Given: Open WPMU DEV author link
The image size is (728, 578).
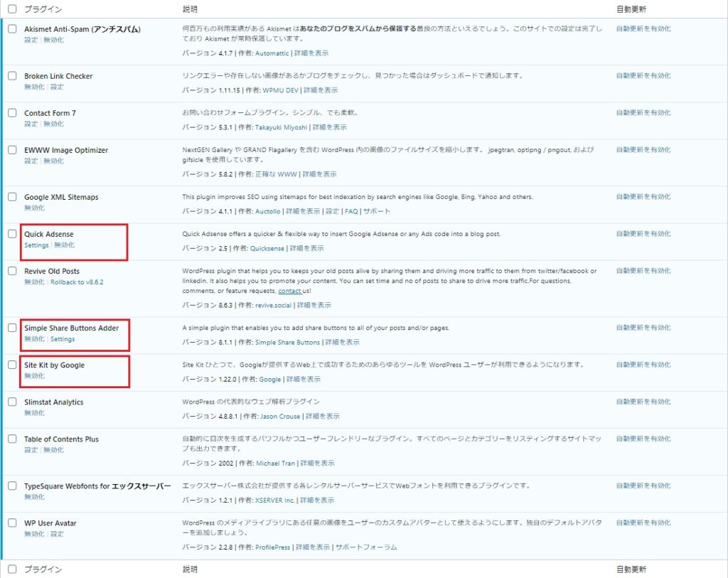Looking at the screenshot, I should click(x=280, y=90).
